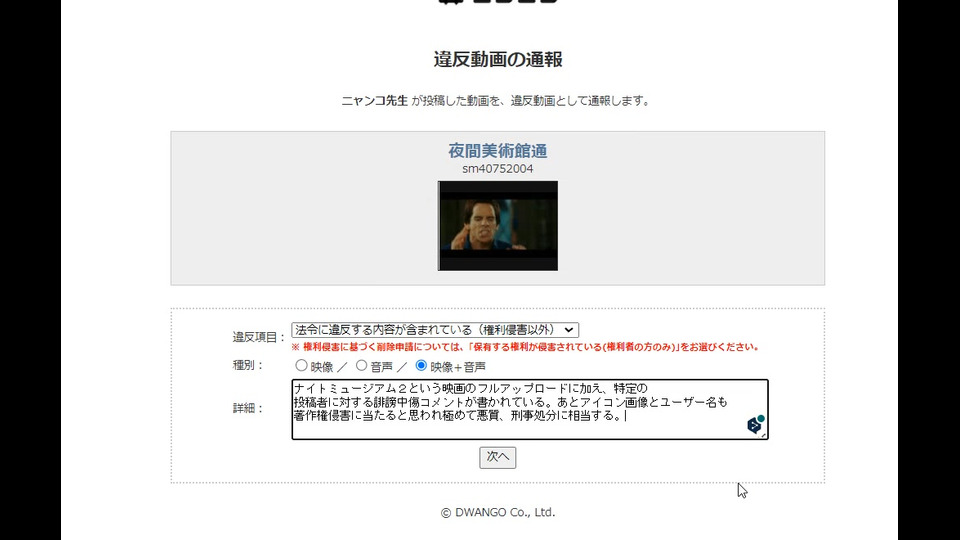Select the 映像＋音声 radio button
This screenshot has width=960, height=540.
point(421,366)
